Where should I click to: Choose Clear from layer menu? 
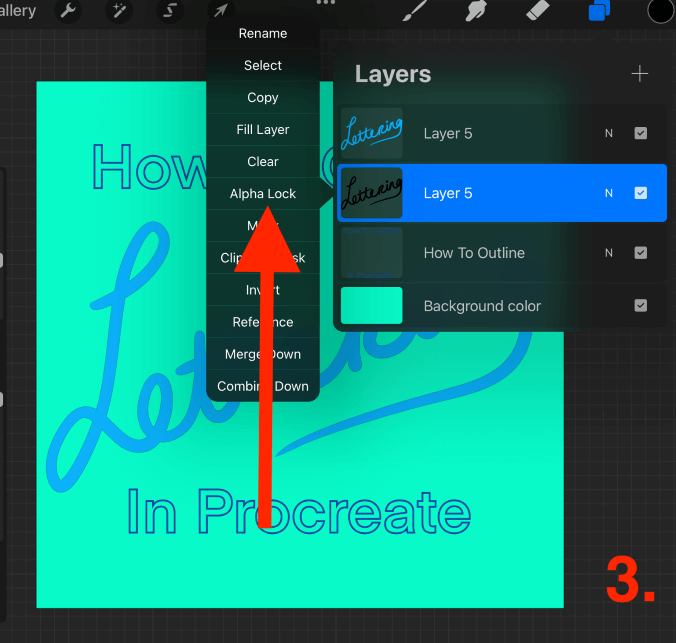click(x=263, y=162)
